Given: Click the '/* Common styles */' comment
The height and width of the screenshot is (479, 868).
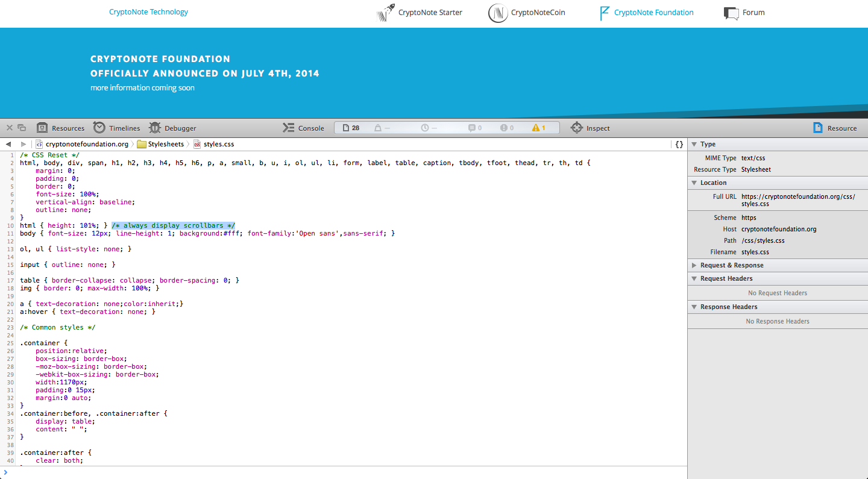Looking at the screenshot, I should click(57, 327).
